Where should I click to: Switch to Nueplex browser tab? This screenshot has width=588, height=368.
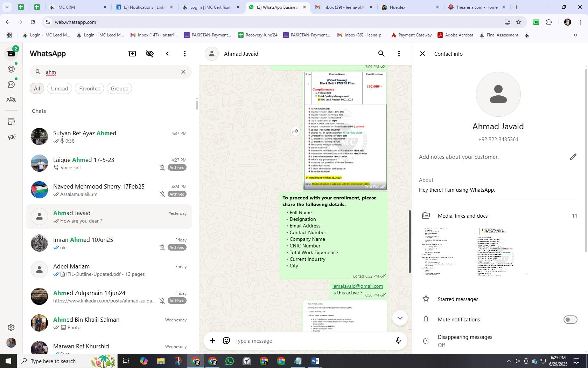coord(409,7)
